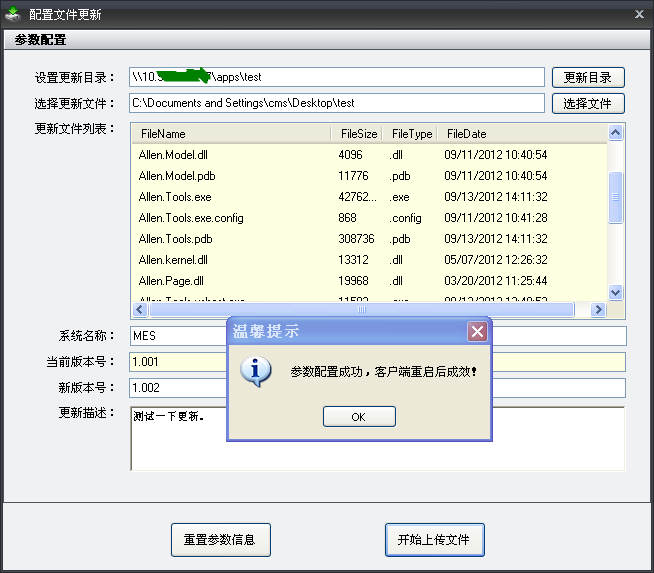Click the file size 19968 cell
The width and height of the screenshot is (654, 573).
pyautogui.click(x=353, y=281)
